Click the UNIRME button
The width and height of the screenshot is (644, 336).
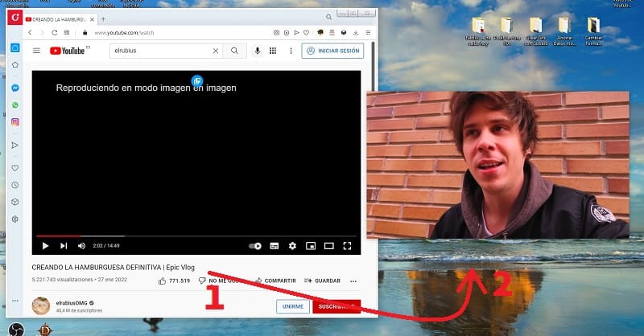tap(293, 306)
